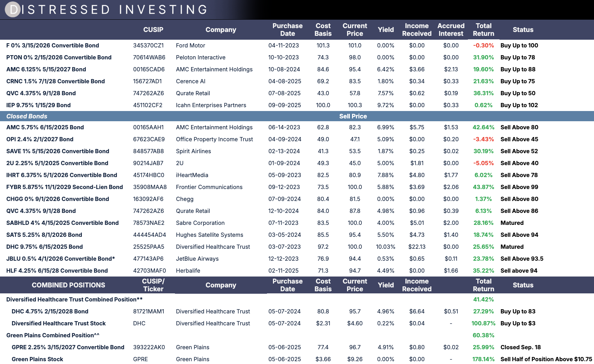Click IHRT 6.375% 5/1/2026 Convertible Bond

(62, 175)
